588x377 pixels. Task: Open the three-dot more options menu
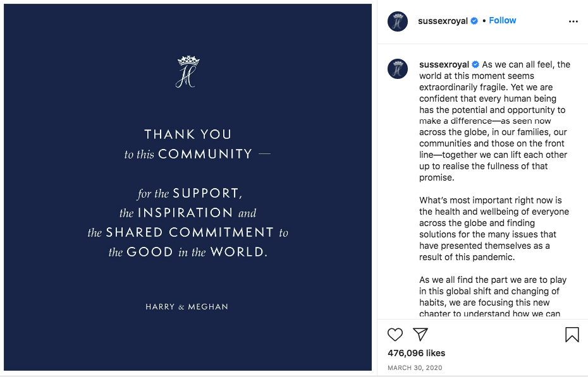[x=573, y=21]
